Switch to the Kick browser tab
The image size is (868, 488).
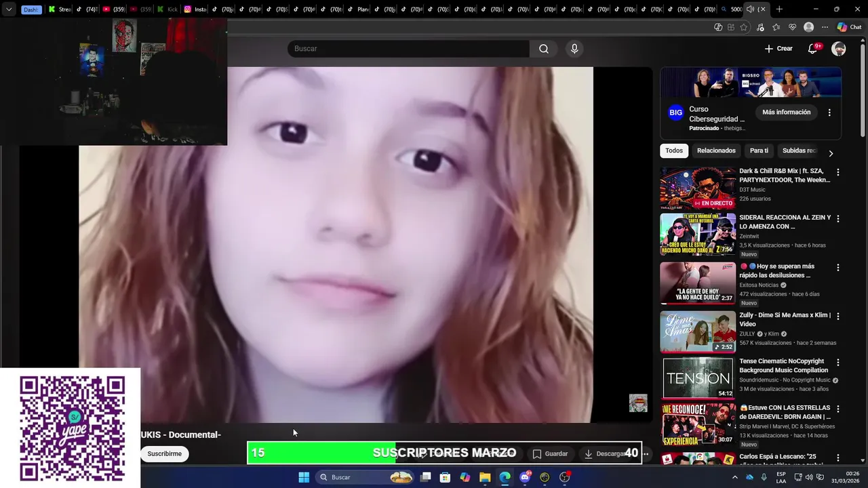pos(167,9)
